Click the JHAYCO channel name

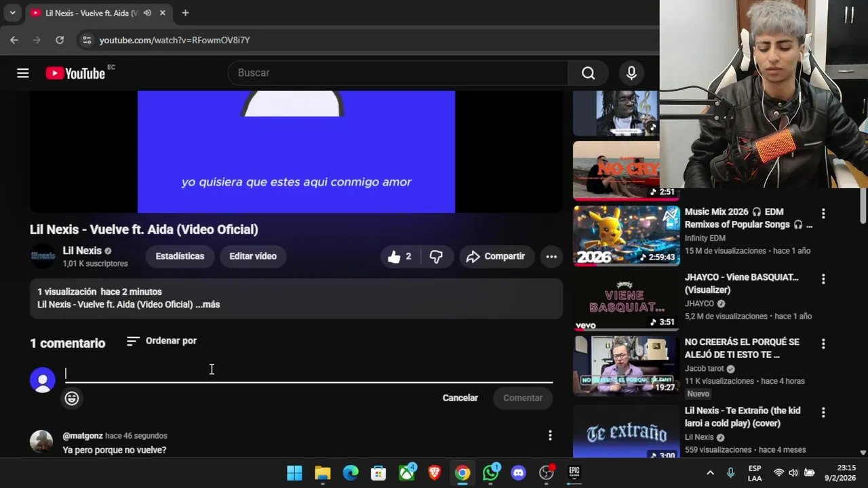click(699, 304)
